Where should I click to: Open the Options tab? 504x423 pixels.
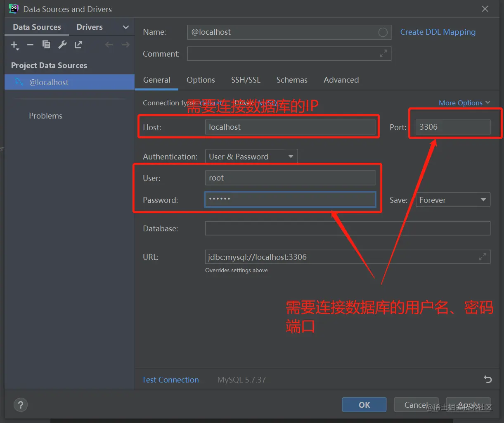[201, 80]
